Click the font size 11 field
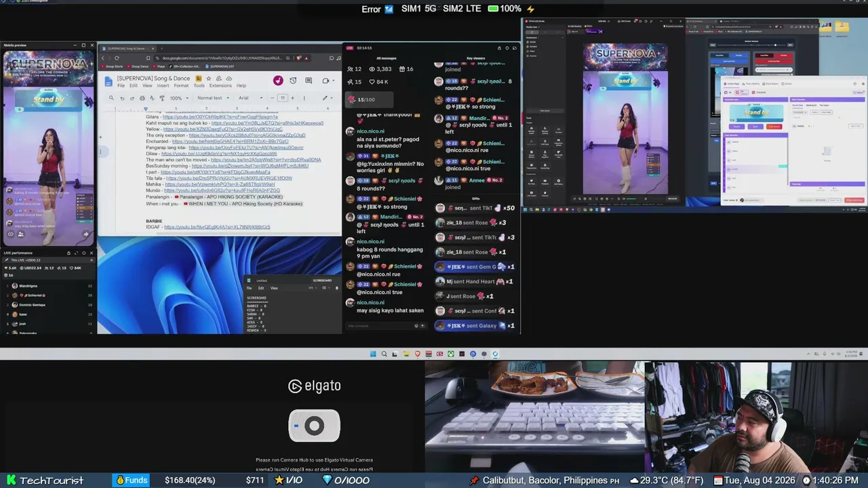 coord(283,98)
